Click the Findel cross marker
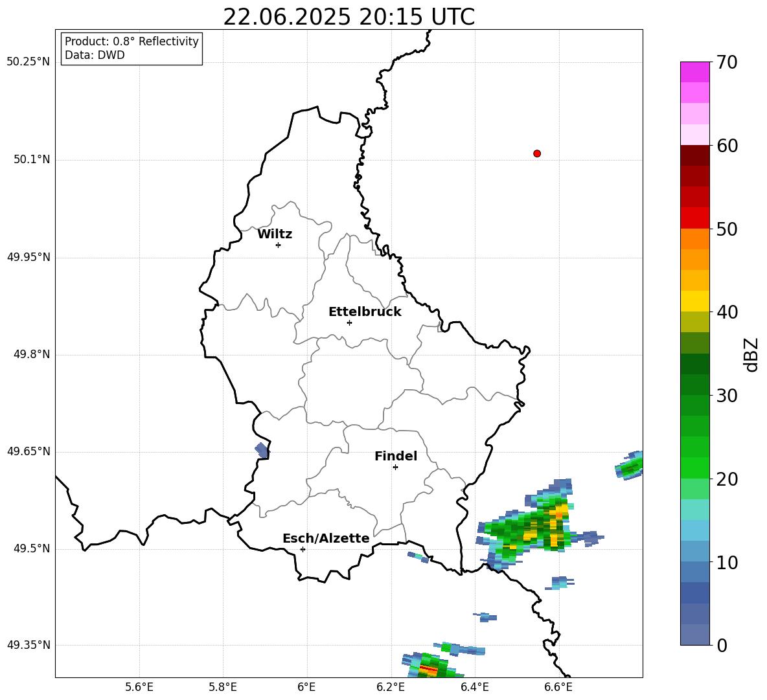Screen dimensions: 767x700 click(x=395, y=468)
